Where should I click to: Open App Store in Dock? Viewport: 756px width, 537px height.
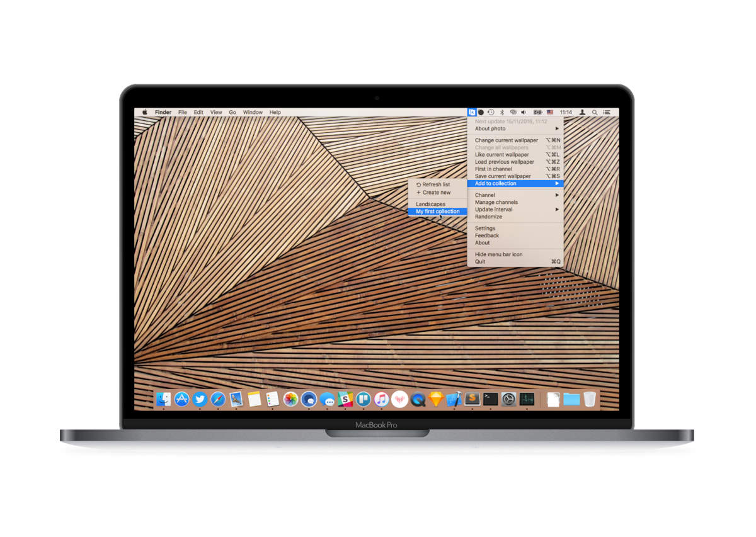click(x=182, y=399)
